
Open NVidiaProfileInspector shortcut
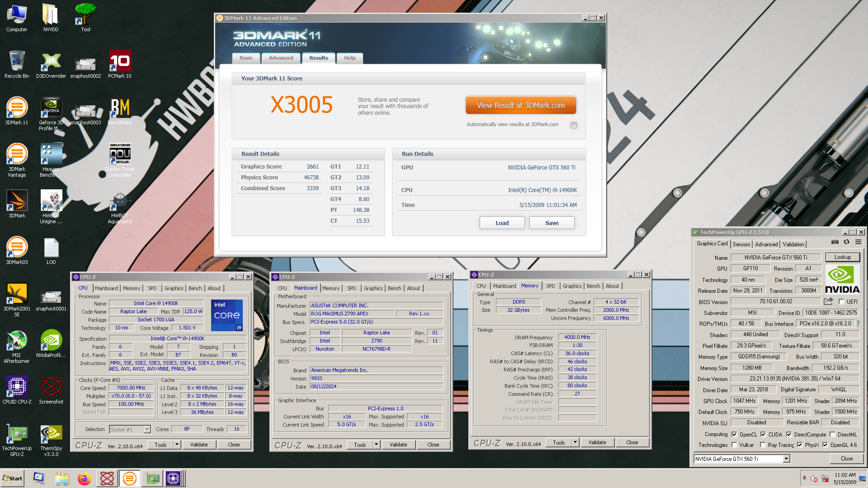(51, 344)
